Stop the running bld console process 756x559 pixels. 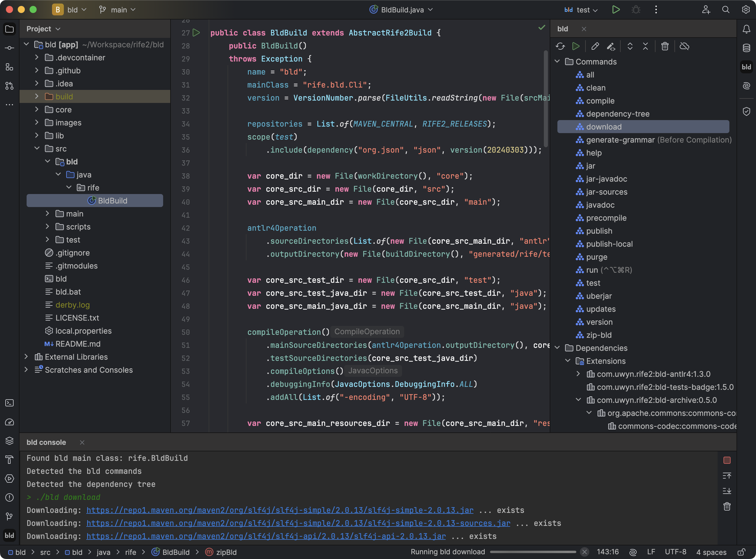pos(726,460)
